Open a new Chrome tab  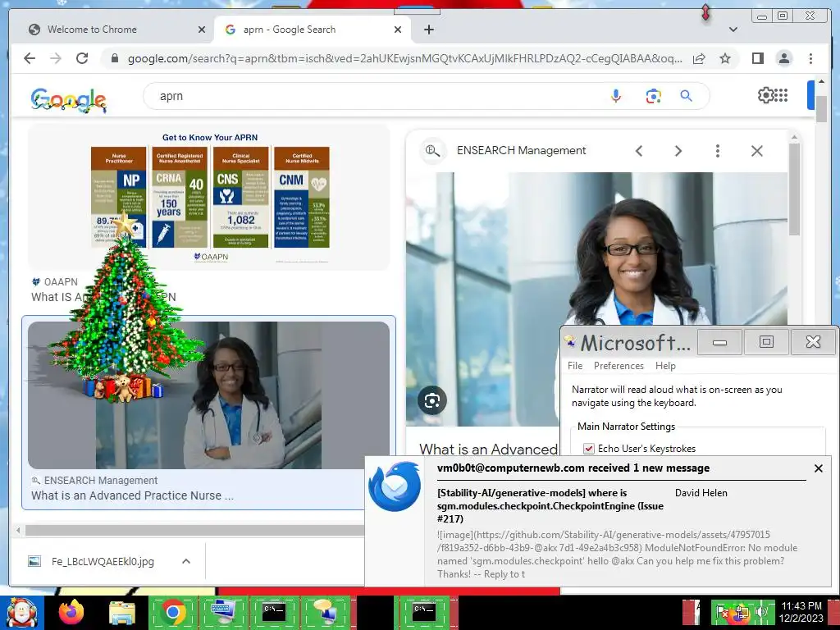(428, 30)
